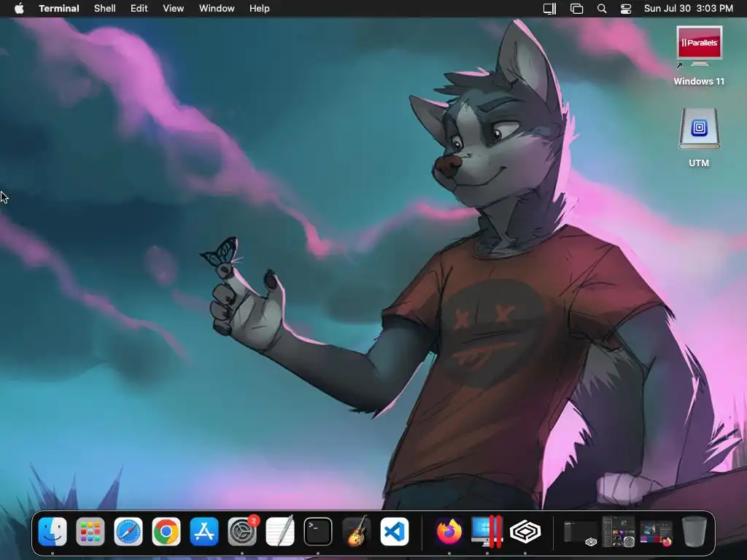Open Spotlight search in menu bar
747x560 pixels.
(x=602, y=9)
